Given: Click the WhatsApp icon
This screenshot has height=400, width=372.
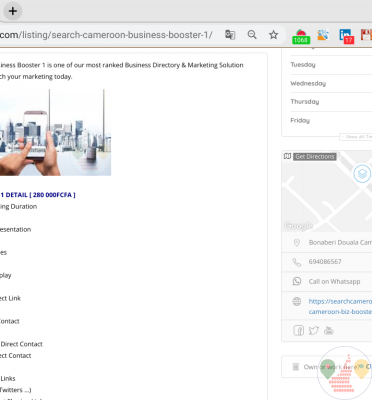Looking at the screenshot, I should pyautogui.click(x=297, y=281).
